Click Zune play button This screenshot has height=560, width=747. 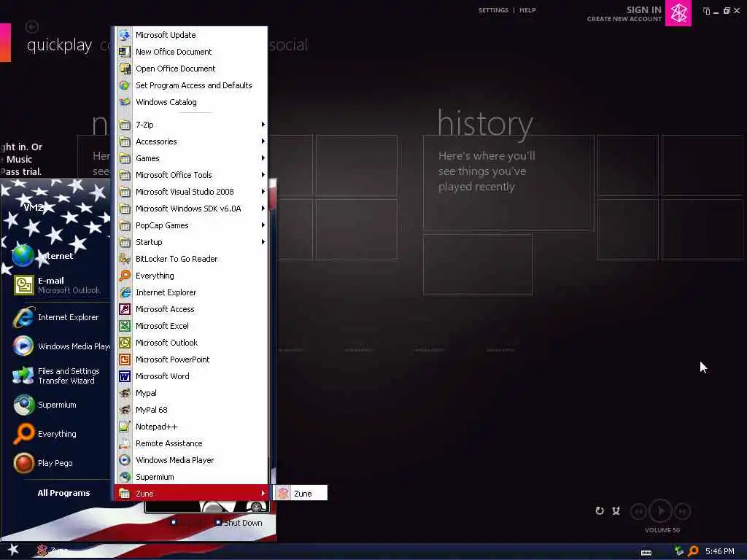coord(661,511)
